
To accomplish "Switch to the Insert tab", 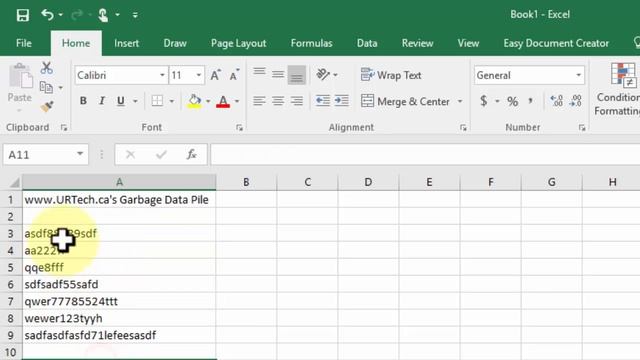I will click(x=127, y=43).
